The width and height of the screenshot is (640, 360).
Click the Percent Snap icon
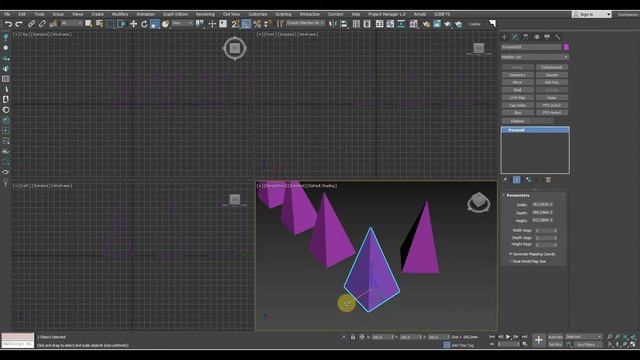point(257,24)
